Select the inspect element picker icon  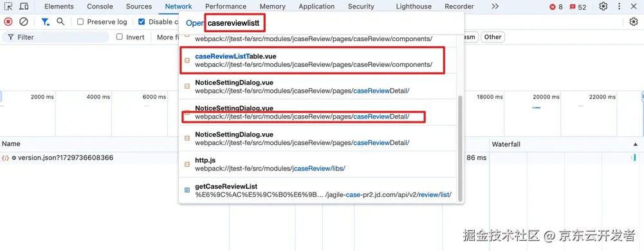click(x=8, y=6)
